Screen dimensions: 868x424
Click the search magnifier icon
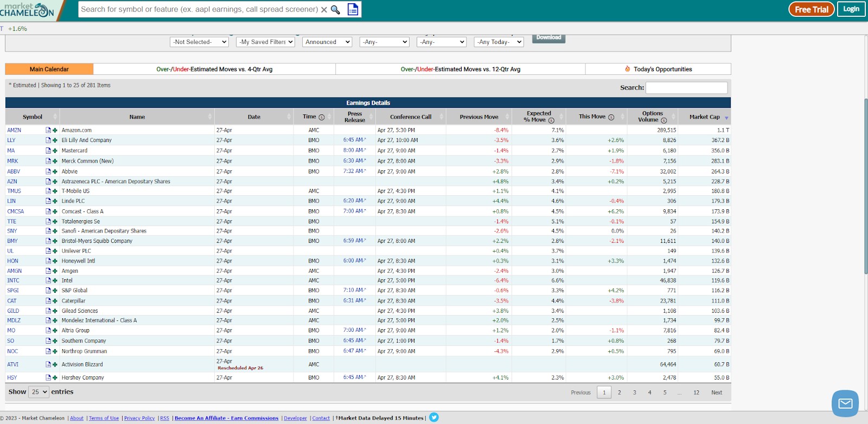click(x=335, y=10)
